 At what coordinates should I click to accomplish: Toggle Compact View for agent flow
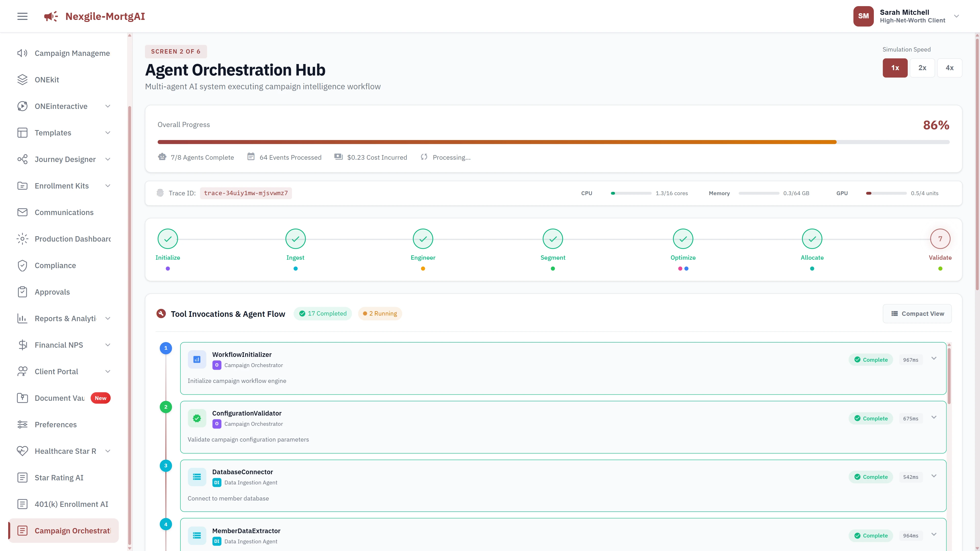917,313
